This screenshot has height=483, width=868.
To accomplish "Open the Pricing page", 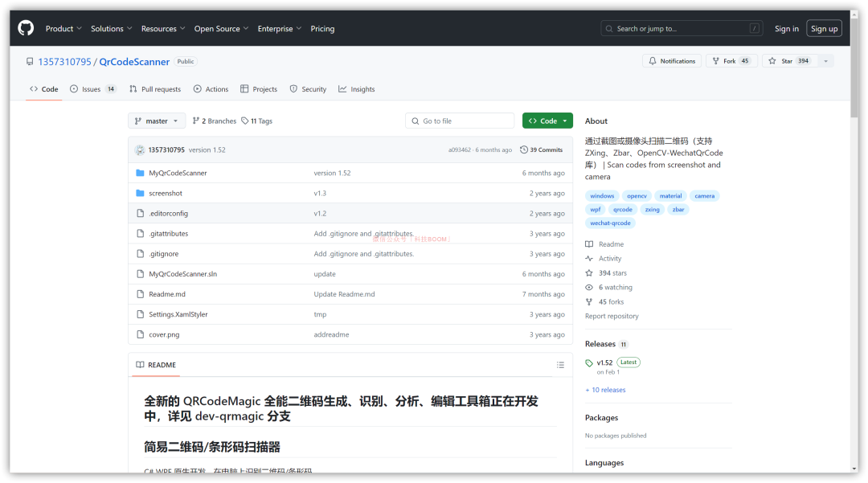I will 322,29.
